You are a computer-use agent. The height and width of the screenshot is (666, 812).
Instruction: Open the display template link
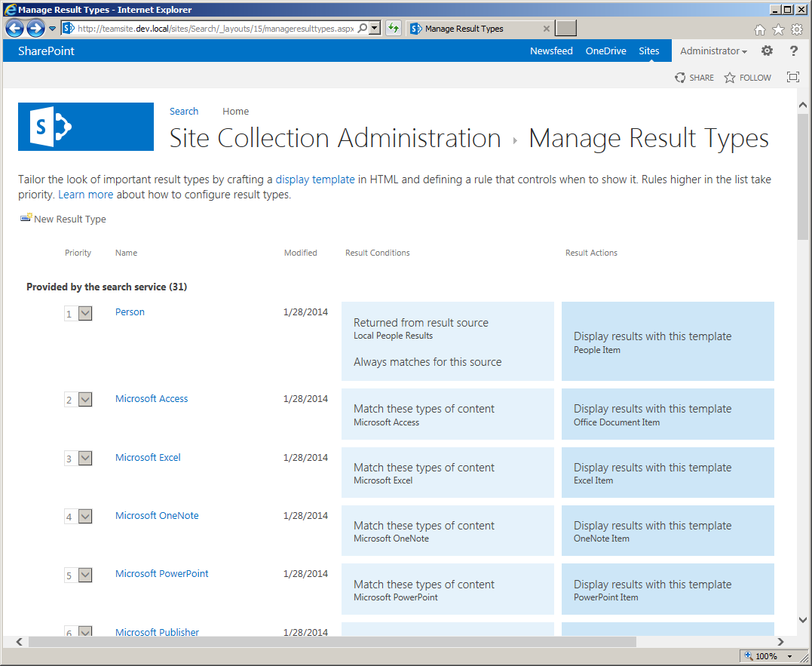(x=315, y=180)
